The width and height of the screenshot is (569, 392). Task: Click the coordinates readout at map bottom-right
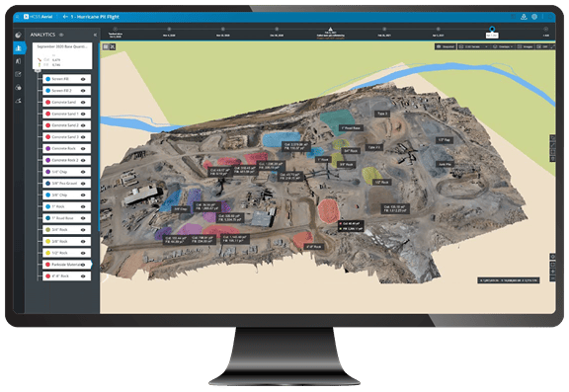point(508,280)
